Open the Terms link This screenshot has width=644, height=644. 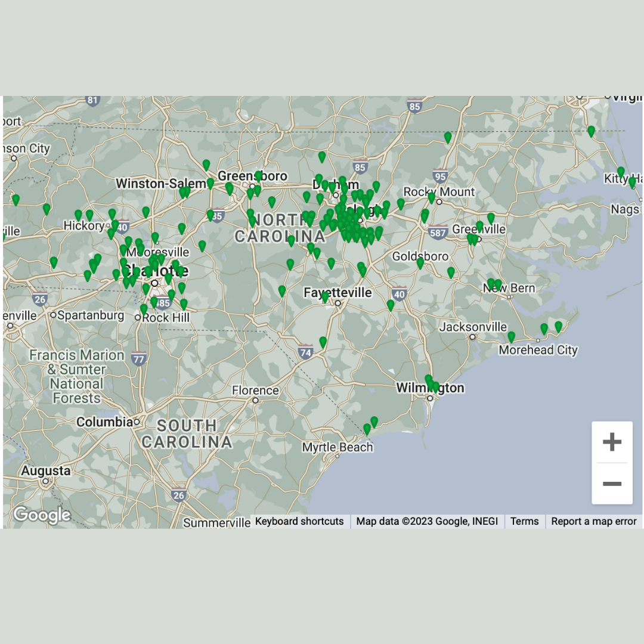[524, 521]
